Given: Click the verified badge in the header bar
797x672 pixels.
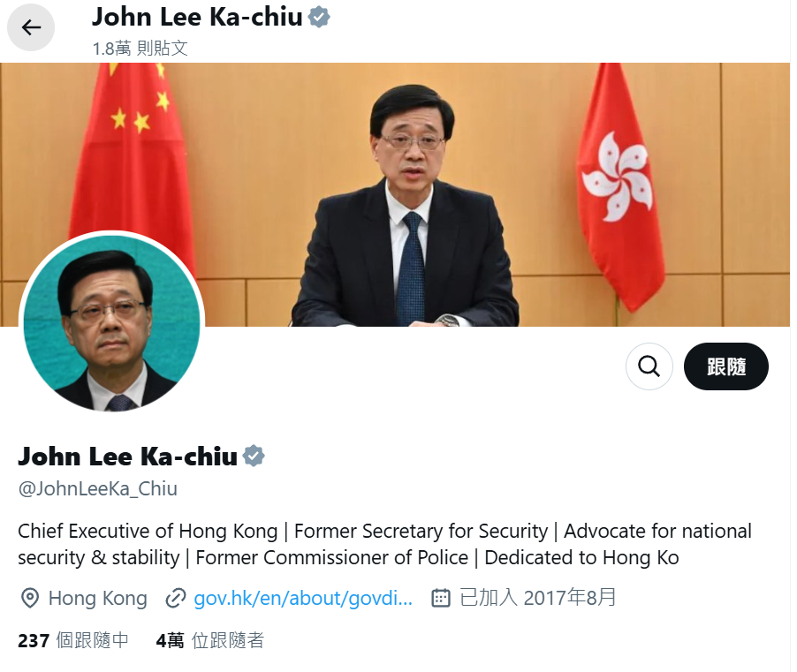Looking at the screenshot, I should [319, 18].
